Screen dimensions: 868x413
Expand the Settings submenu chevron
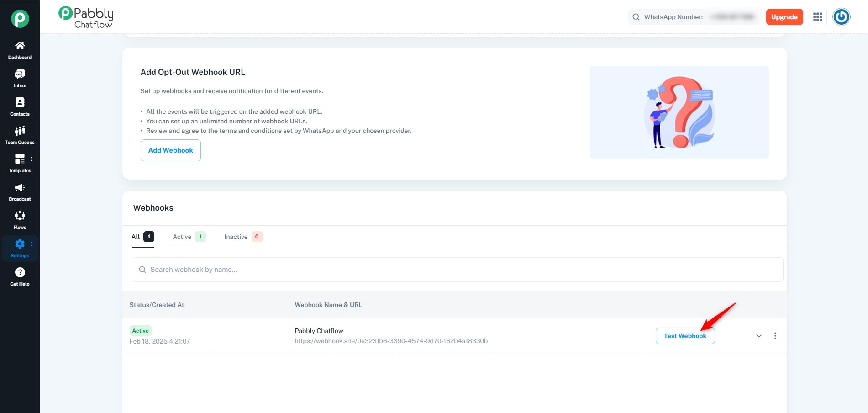pyautogui.click(x=32, y=244)
